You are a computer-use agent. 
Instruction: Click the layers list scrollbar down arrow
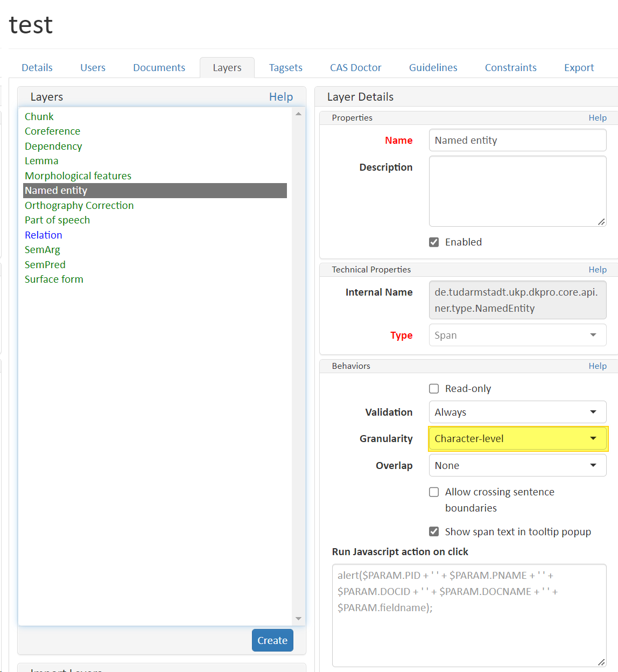point(298,618)
